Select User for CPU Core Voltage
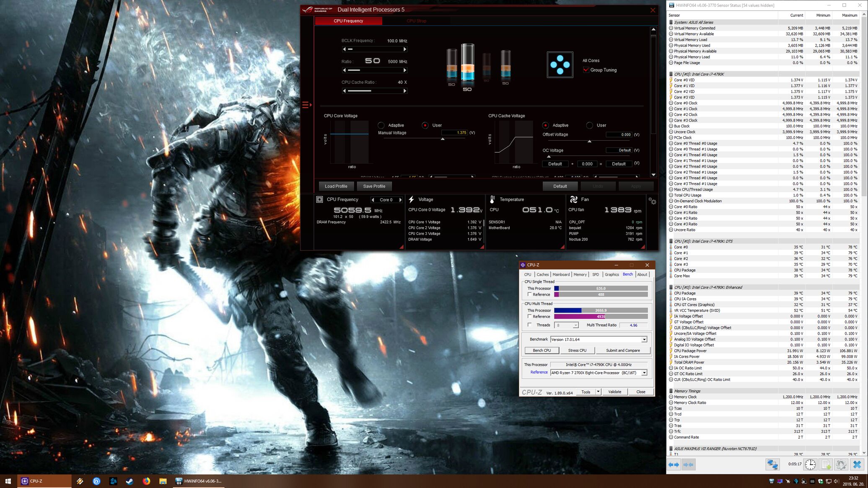 [425, 125]
